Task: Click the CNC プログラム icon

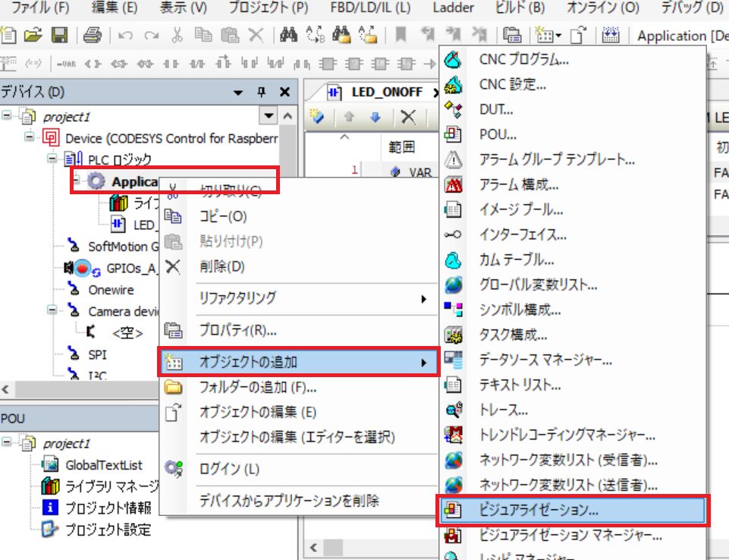Action: tap(453, 59)
